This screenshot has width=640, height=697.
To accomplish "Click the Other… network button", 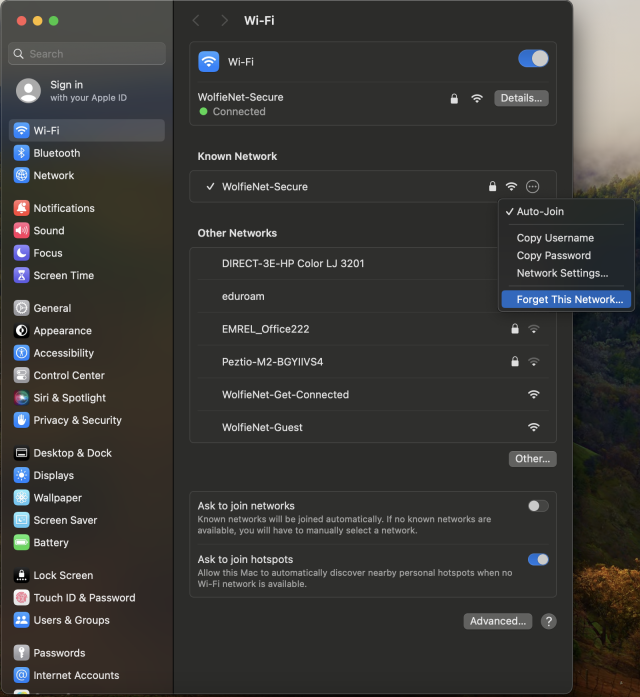I will (x=532, y=459).
